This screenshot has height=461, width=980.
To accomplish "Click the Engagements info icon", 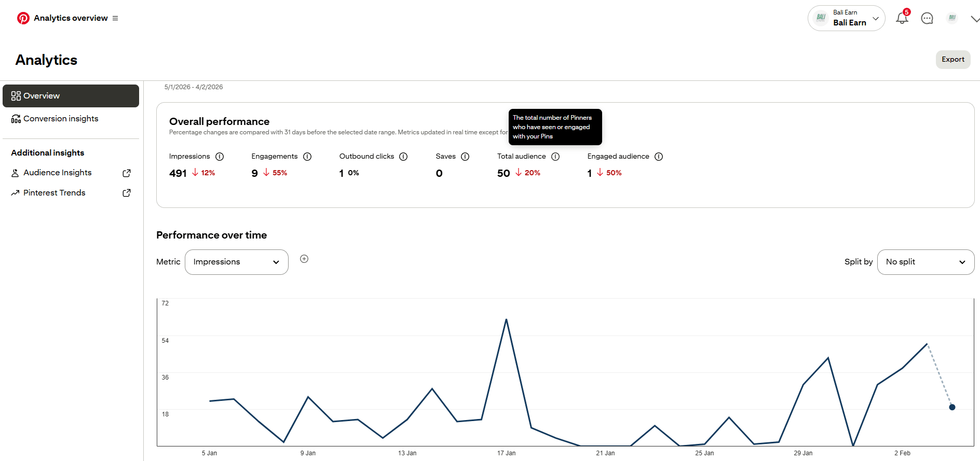I will click(x=307, y=157).
